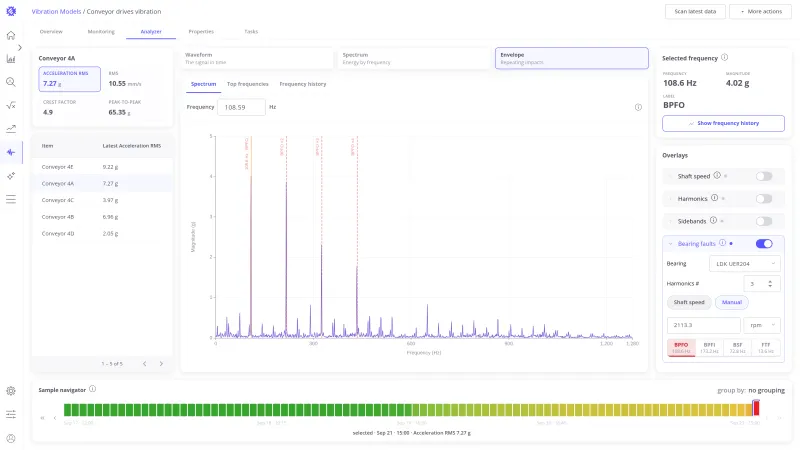Collapse the Bearing faults section chevron

pos(670,244)
